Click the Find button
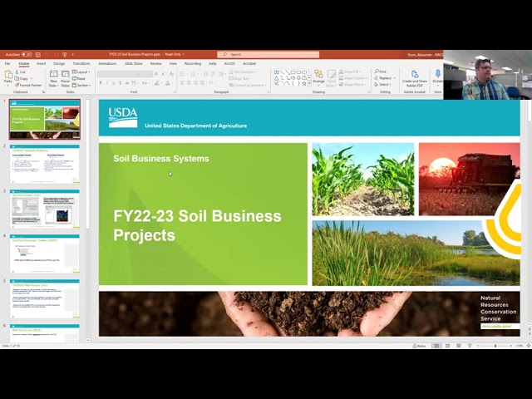The image size is (532, 399). 381,71
